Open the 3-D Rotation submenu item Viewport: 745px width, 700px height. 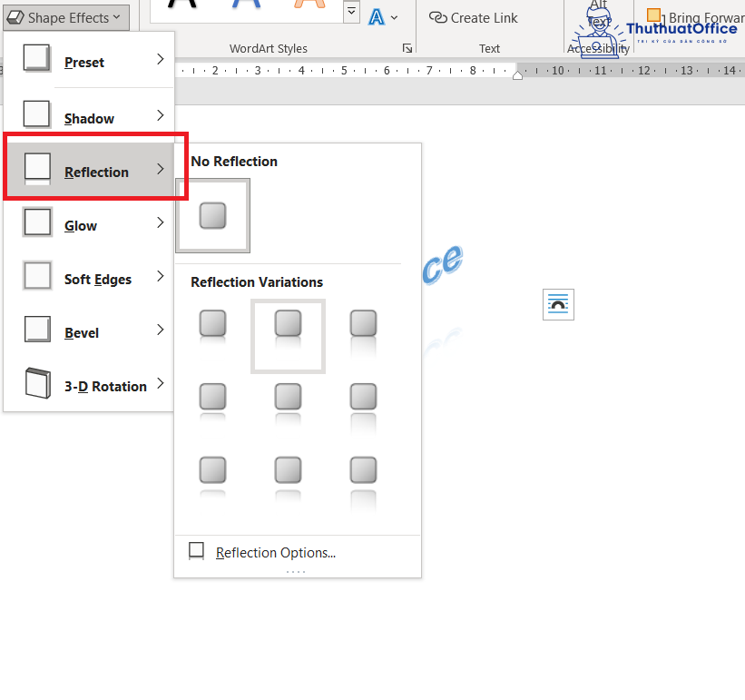pyautogui.click(x=89, y=384)
